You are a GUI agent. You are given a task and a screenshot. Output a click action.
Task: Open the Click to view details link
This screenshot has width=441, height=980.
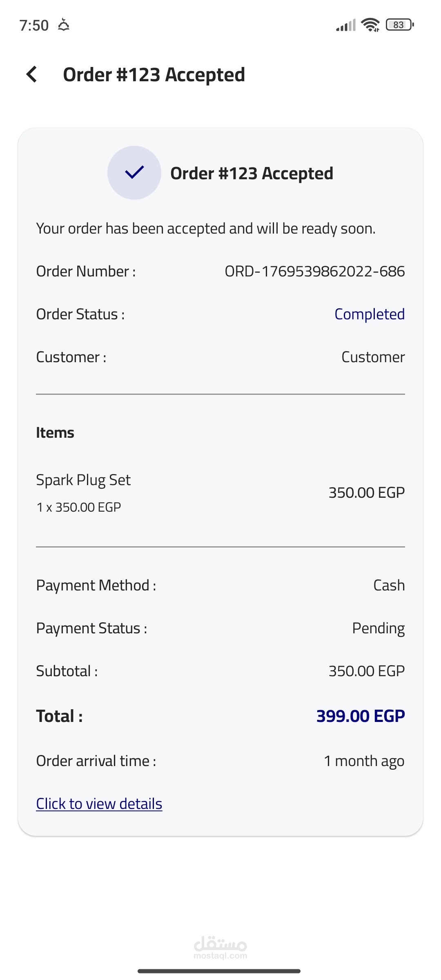tap(99, 804)
